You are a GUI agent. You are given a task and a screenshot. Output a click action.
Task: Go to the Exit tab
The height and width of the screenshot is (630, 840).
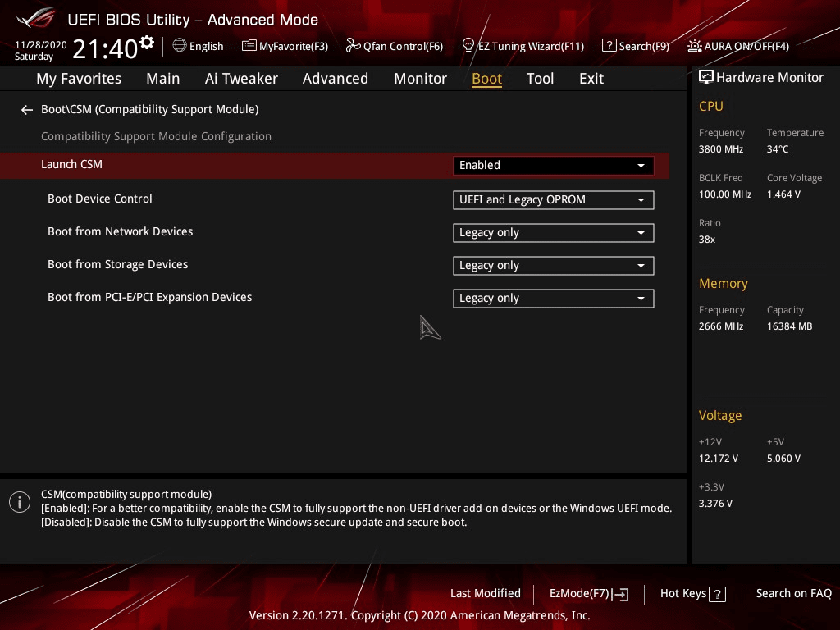click(x=591, y=79)
